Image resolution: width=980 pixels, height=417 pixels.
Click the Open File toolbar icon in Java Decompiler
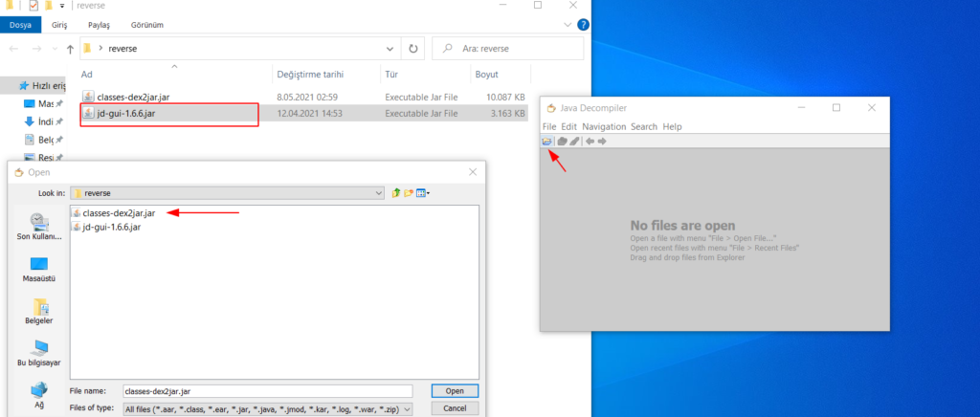click(546, 142)
